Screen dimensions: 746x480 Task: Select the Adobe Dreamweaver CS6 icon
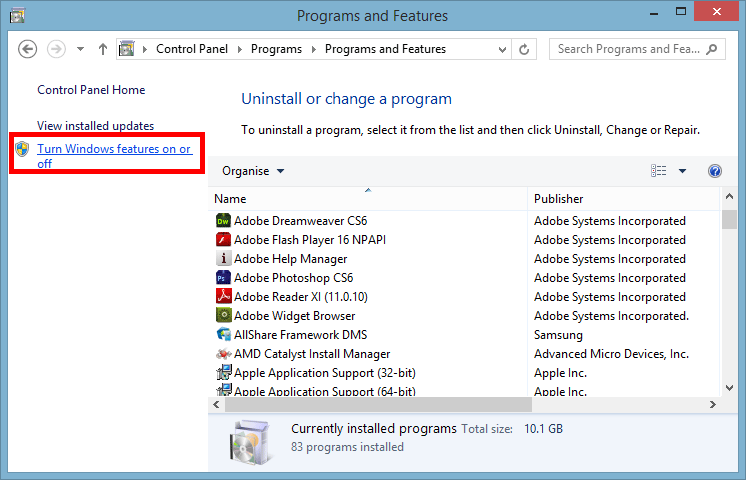point(223,221)
